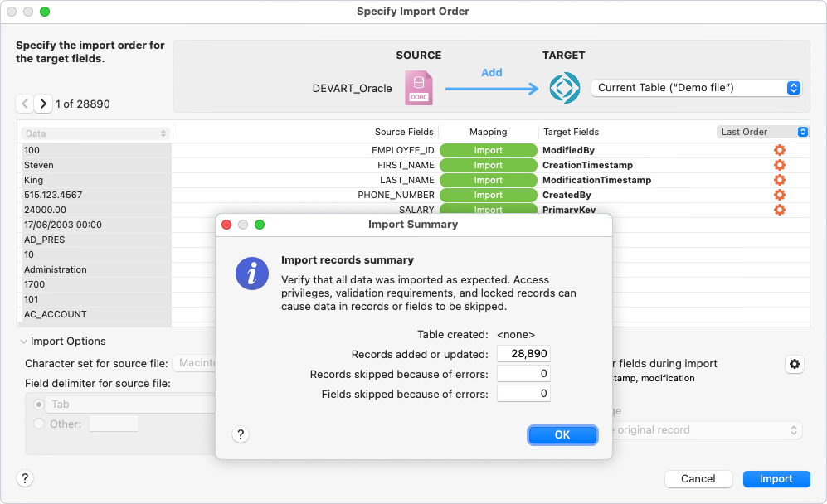
Task: Click the help icon in Import Summary
Action: 241,434
